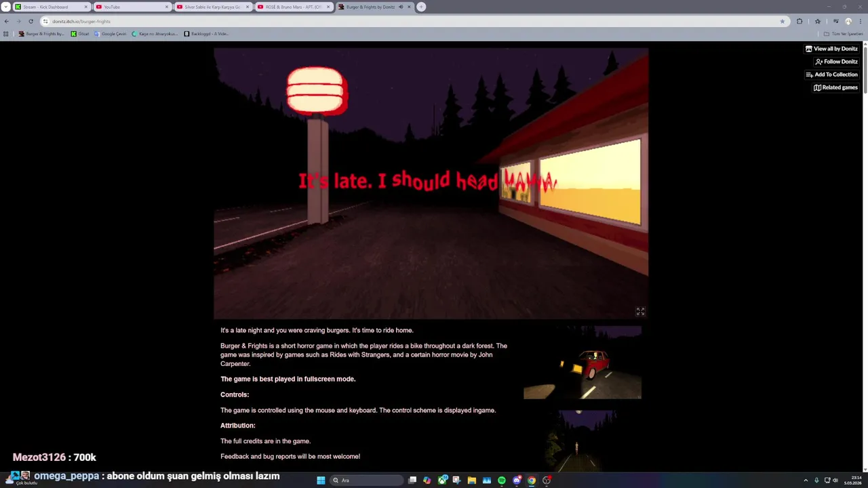Open the Windows Start menu
The image size is (868, 488).
tap(321, 481)
